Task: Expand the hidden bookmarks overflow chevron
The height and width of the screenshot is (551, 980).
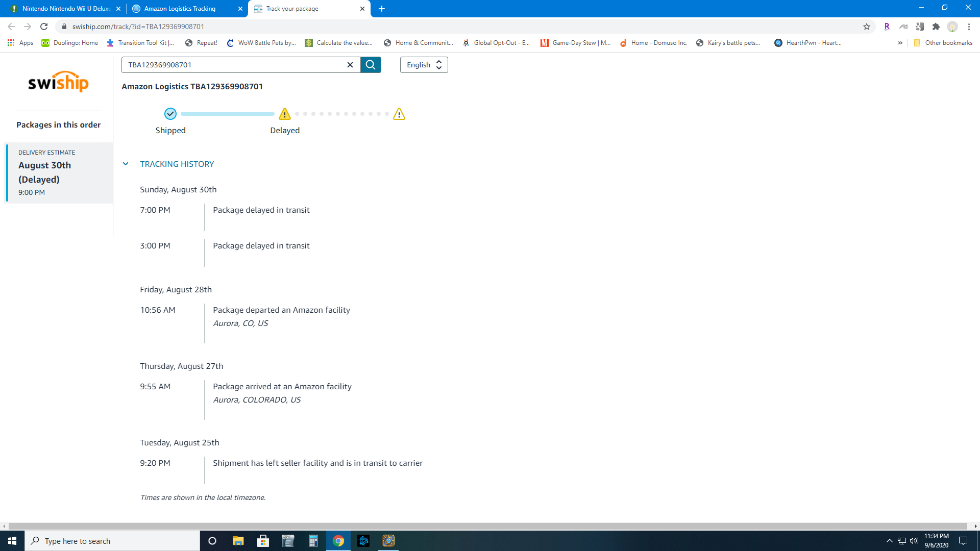Action: 900,43
